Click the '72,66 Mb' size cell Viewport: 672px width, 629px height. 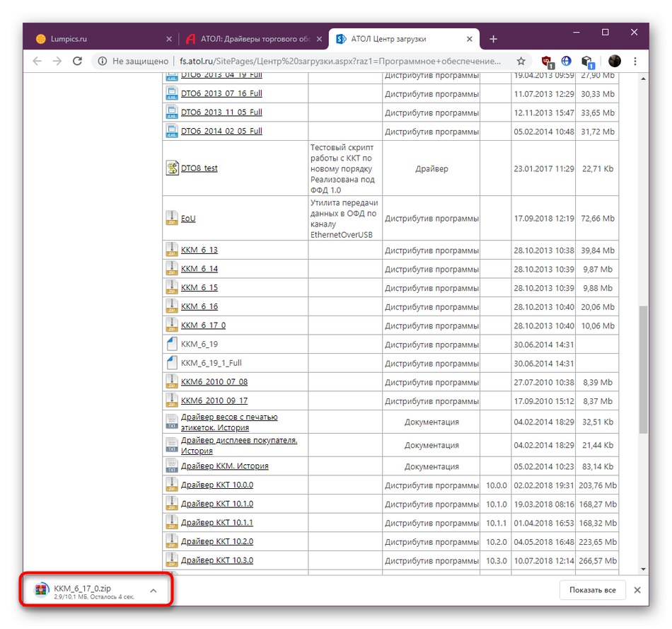598,218
